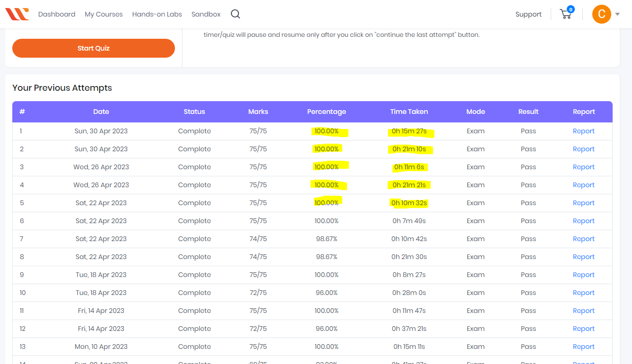This screenshot has height=364, width=632.
Task: Click 74/75 marks in attempt 7
Action: 258,239
